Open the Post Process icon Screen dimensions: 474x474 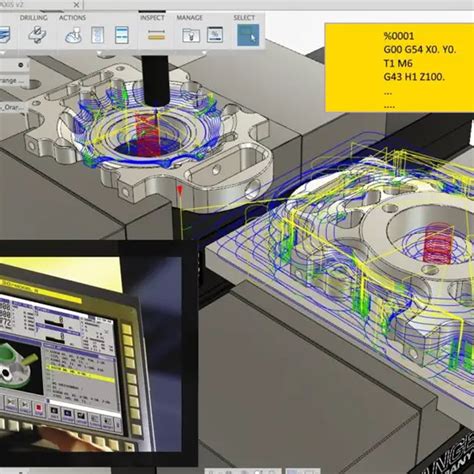(x=97, y=35)
